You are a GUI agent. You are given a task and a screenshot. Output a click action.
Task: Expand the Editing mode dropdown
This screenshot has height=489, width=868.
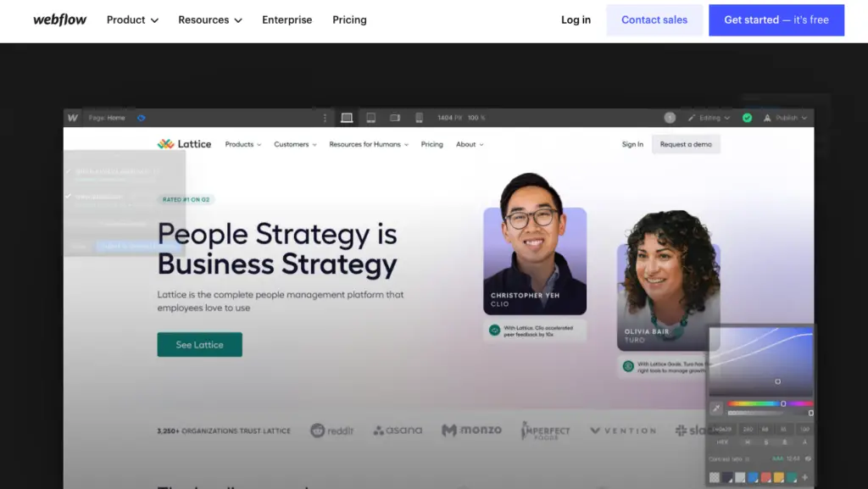(x=709, y=118)
